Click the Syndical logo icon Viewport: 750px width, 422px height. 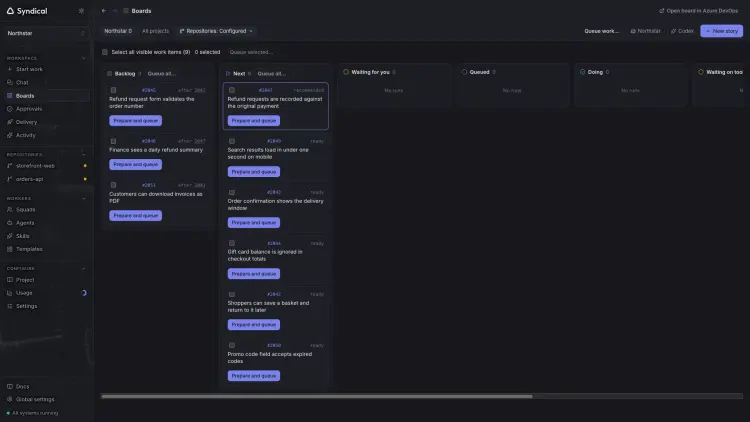pos(10,11)
